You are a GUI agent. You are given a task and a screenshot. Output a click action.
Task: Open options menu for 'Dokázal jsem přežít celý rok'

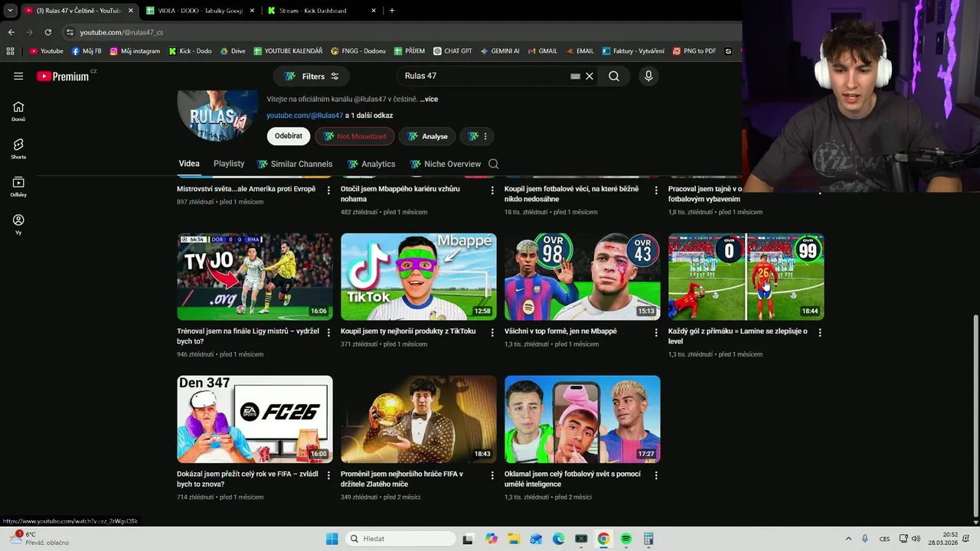click(328, 474)
